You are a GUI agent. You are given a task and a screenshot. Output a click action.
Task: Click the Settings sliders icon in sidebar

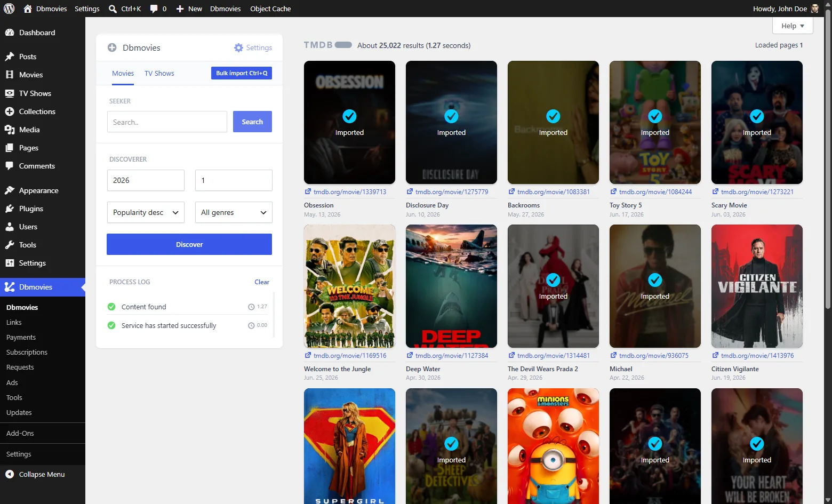[10, 263]
